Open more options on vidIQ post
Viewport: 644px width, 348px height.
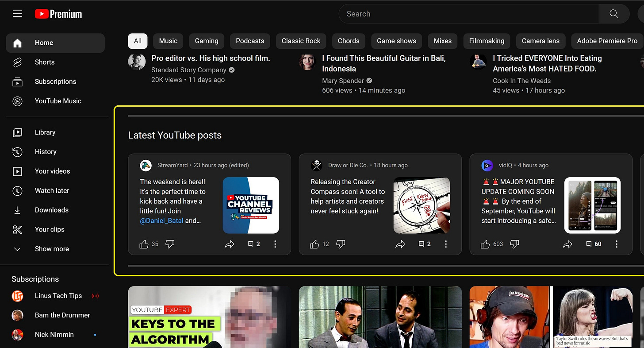pos(617,244)
